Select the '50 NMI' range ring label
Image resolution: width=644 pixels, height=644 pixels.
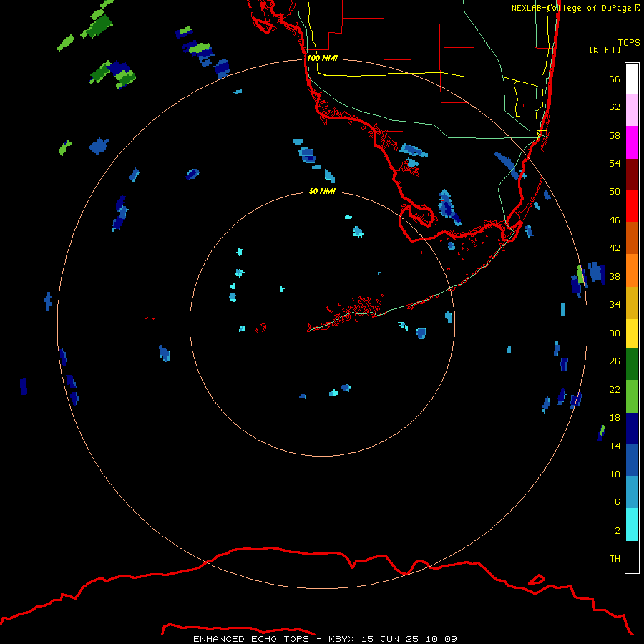(x=322, y=191)
